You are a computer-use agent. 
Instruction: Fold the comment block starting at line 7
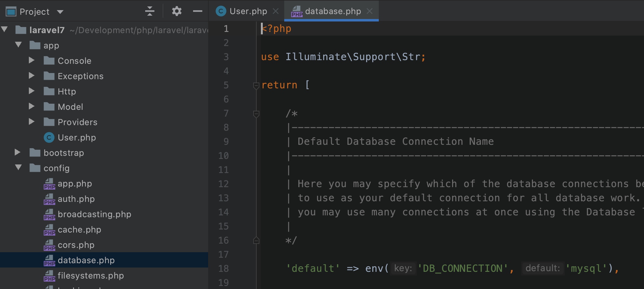(x=256, y=114)
